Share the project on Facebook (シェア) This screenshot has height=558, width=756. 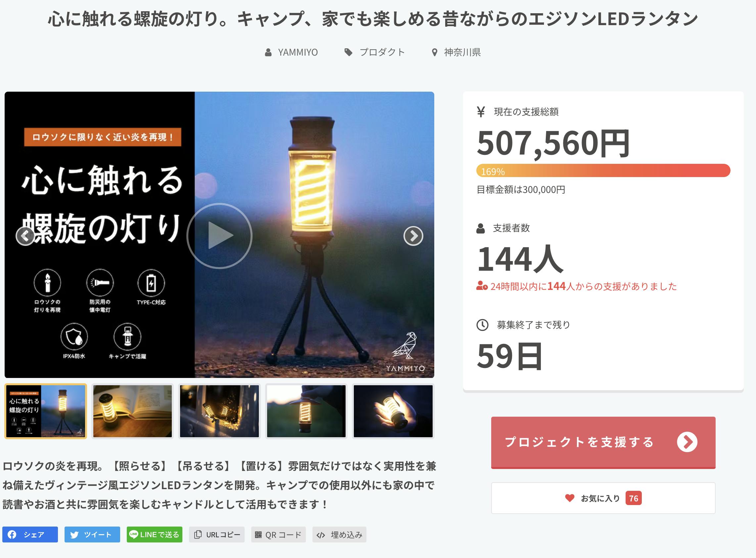click(x=30, y=535)
